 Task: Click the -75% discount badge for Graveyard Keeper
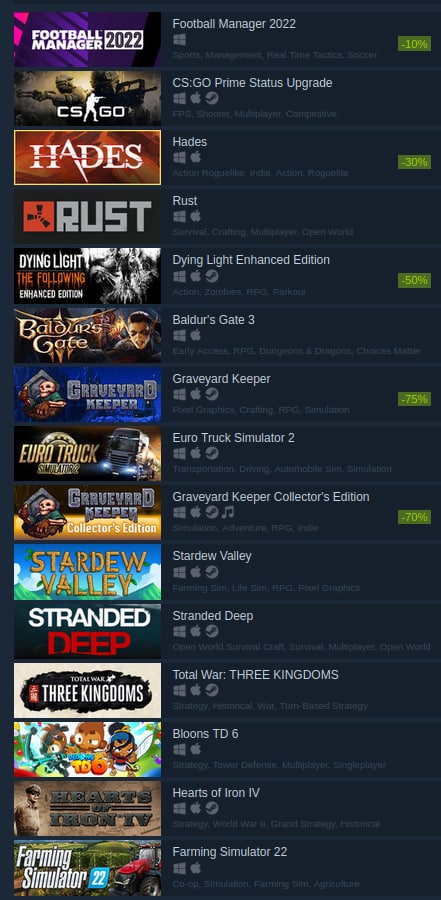click(x=414, y=398)
